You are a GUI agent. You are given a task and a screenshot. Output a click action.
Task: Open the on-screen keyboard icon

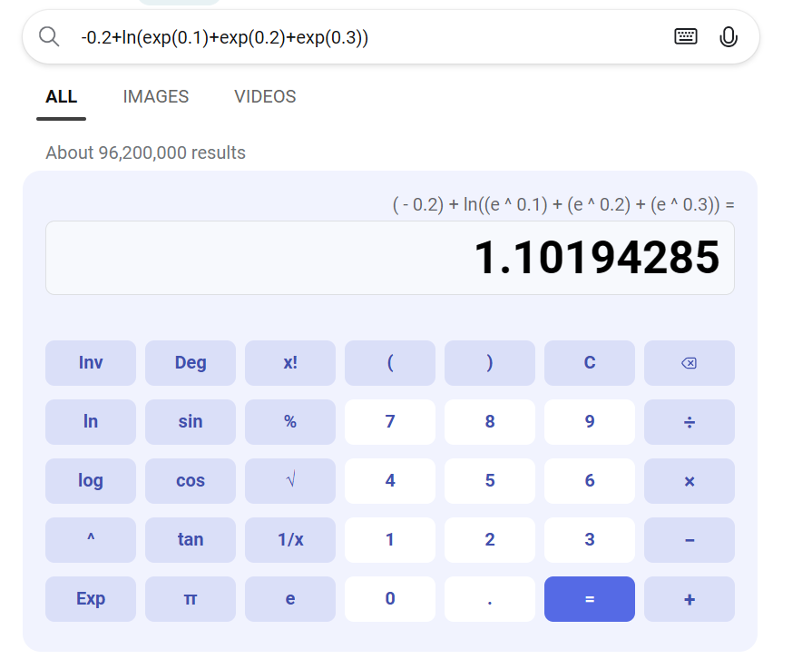686,36
